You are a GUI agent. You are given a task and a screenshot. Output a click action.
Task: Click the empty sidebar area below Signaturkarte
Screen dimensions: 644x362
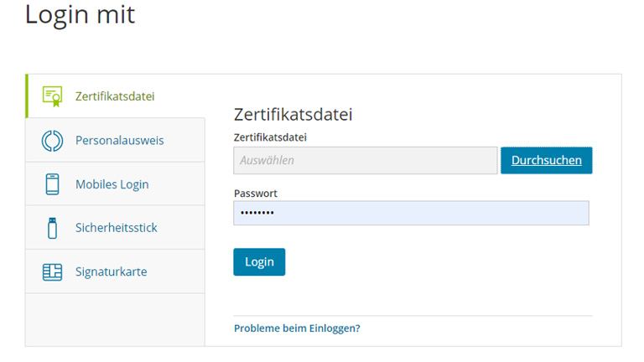[115, 318]
